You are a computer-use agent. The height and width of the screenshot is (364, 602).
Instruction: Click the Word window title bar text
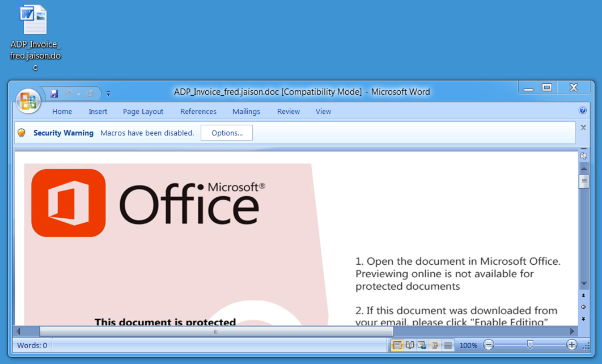pos(302,92)
